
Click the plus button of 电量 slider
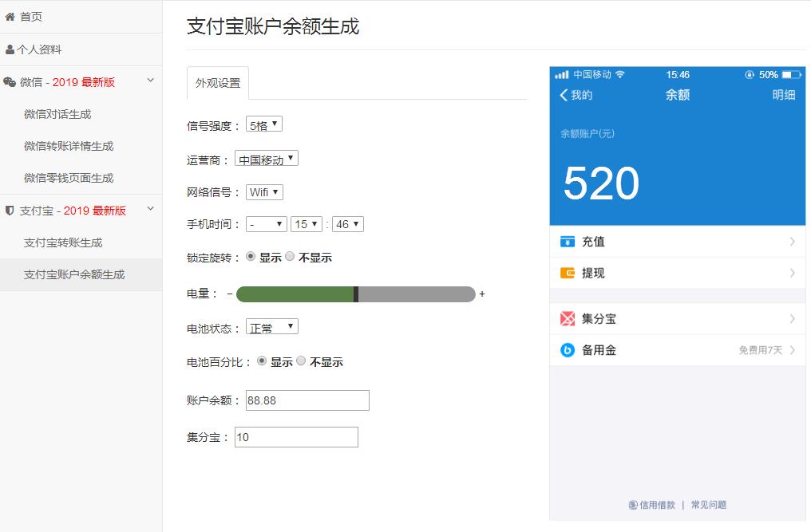click(x=482, y=294)
